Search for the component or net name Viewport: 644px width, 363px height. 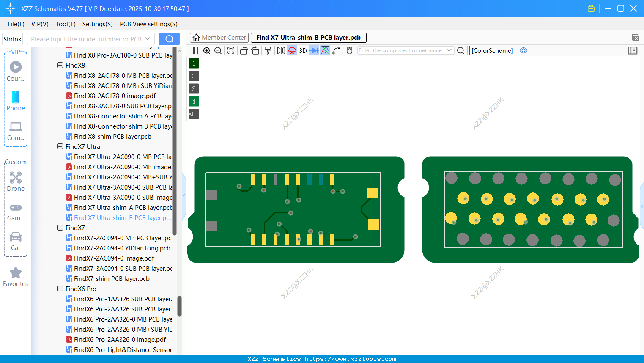tap(461, 50)
